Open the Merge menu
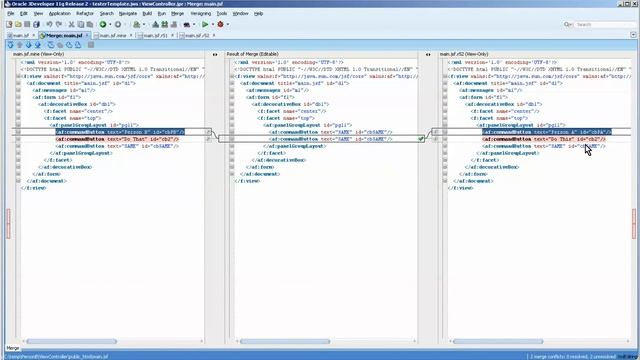 [x=177, y=13]
